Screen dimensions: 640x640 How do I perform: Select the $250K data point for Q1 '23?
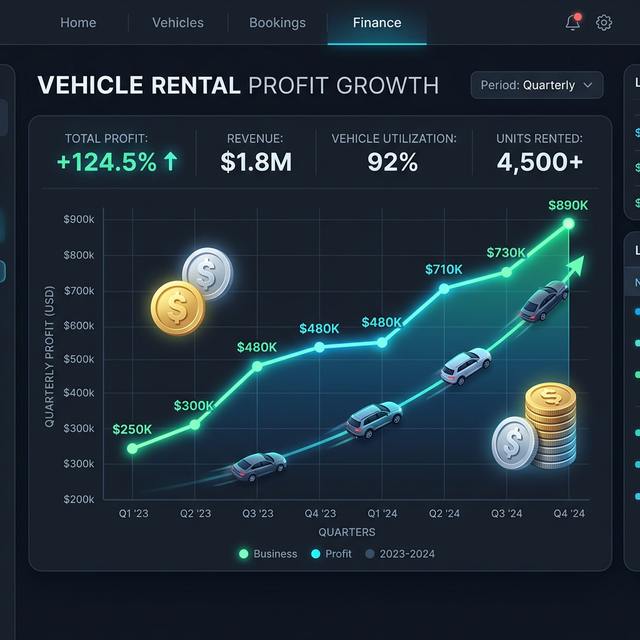(132, 448)
